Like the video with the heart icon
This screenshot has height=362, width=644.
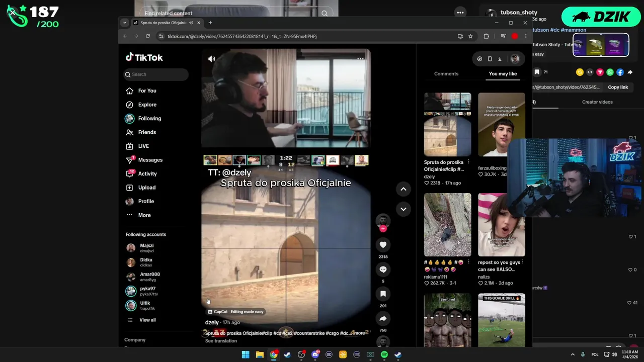[x=383, y=245]
